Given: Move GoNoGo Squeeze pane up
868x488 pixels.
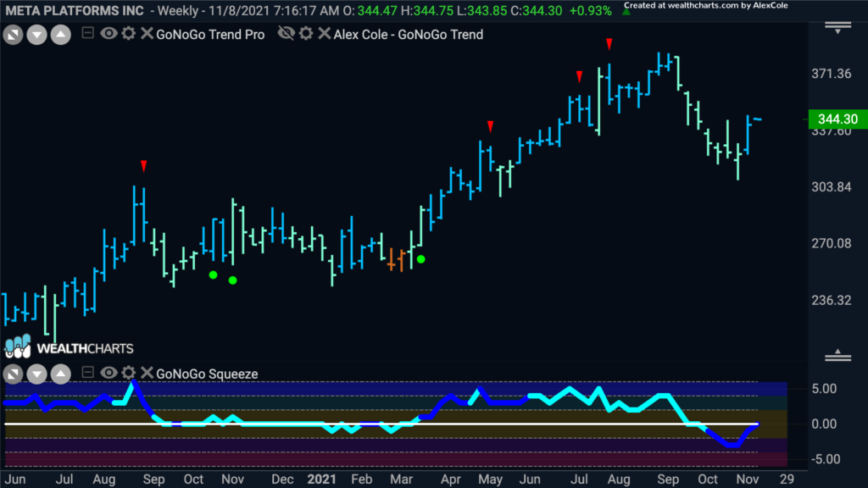Looking at the screenshot, I should click(61, 374).
